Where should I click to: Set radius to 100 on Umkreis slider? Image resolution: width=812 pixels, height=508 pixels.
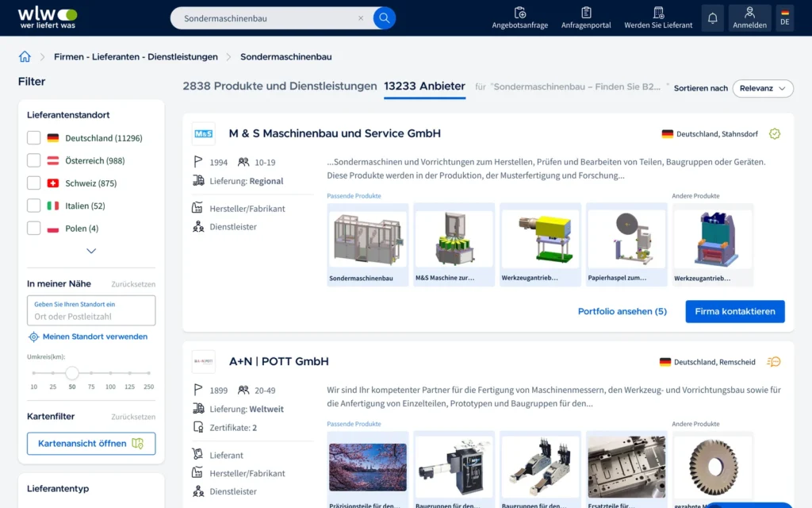pos(110,373)
